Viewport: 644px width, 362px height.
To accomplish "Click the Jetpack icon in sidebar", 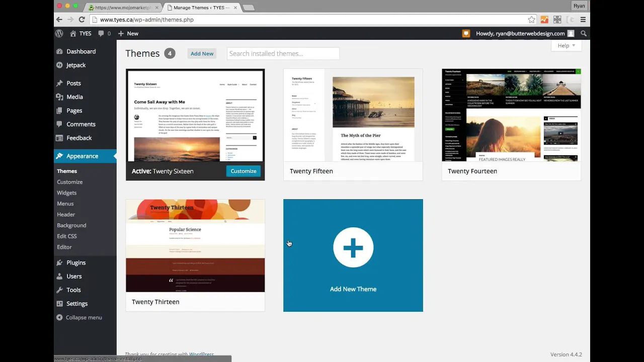I will click(60, 65).
